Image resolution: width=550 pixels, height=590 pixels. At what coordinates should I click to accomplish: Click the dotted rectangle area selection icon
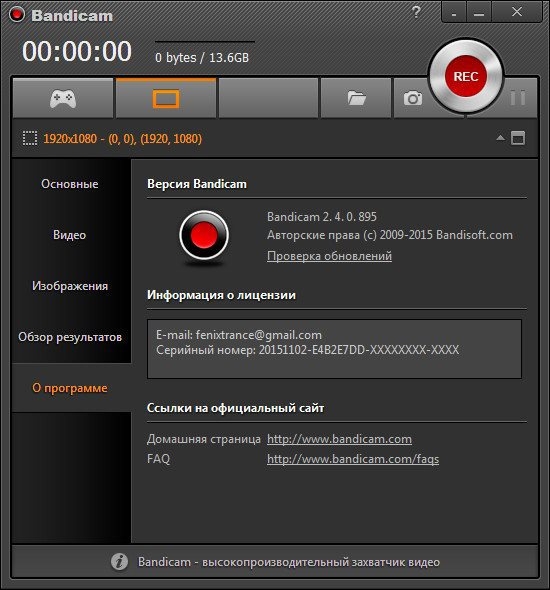30,138
